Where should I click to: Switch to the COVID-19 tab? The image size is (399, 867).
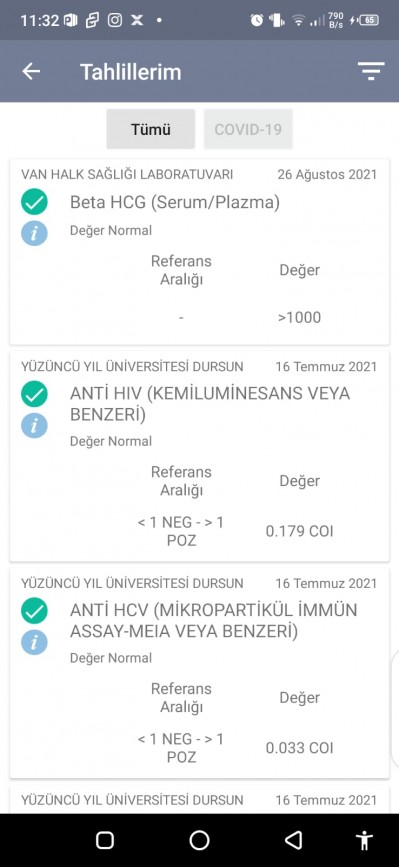(248, 129)
